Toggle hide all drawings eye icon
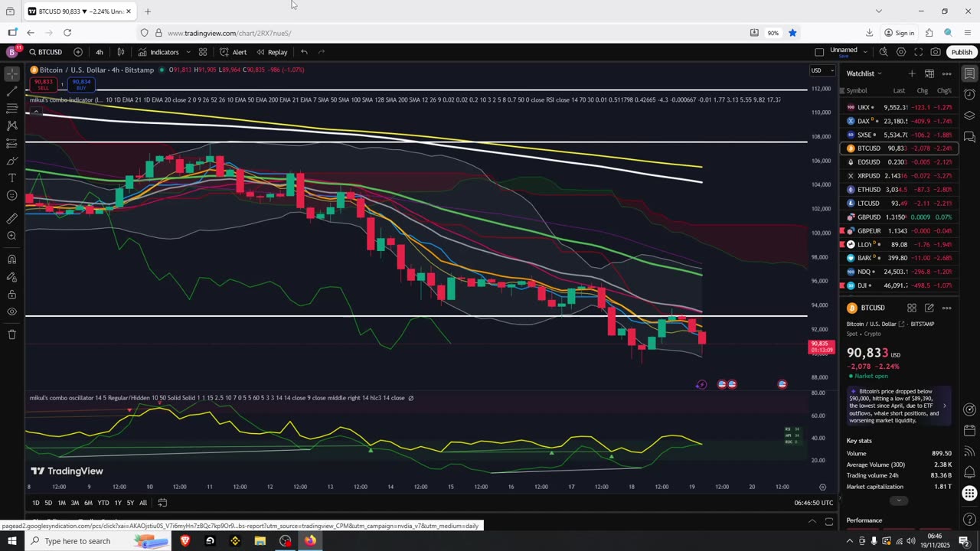 pyautogui.click(x=11, y=311)
